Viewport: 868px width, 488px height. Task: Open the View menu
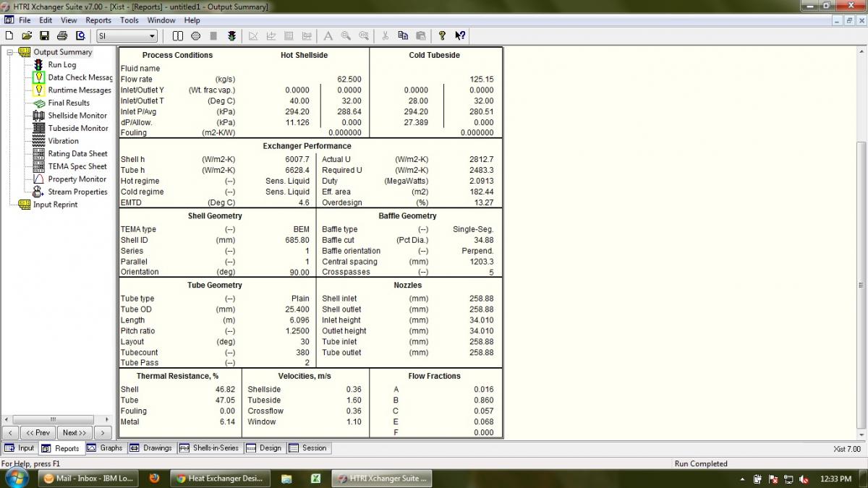point(69,20)
